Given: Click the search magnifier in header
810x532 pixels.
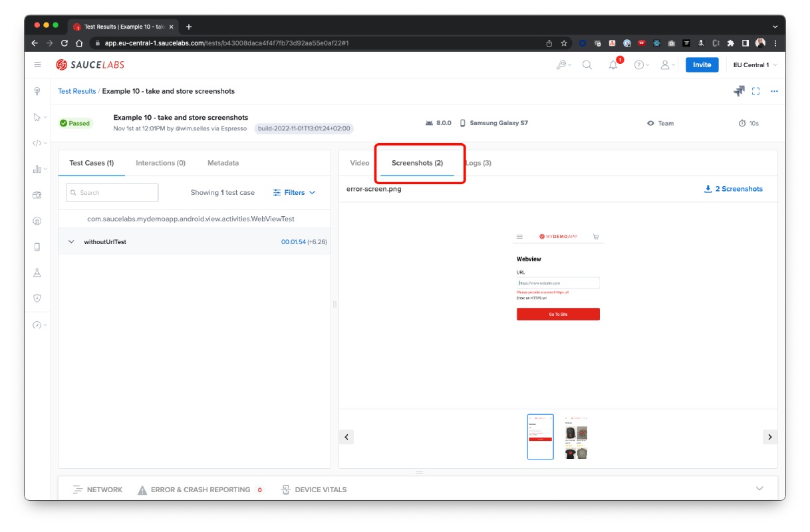Looking at the screenshot, I should [587, 65].
